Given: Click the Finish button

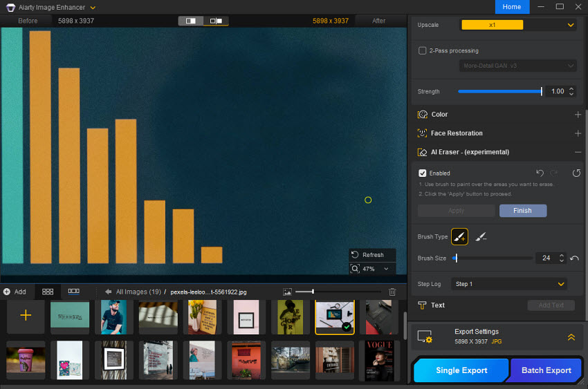Looking at the screenshot, I should [x=522, y=211].
